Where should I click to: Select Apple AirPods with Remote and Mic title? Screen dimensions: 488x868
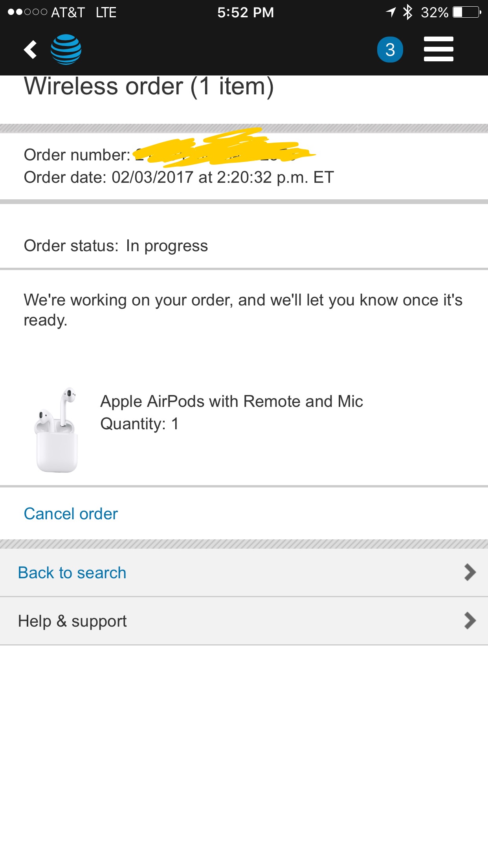pos(231,401)
